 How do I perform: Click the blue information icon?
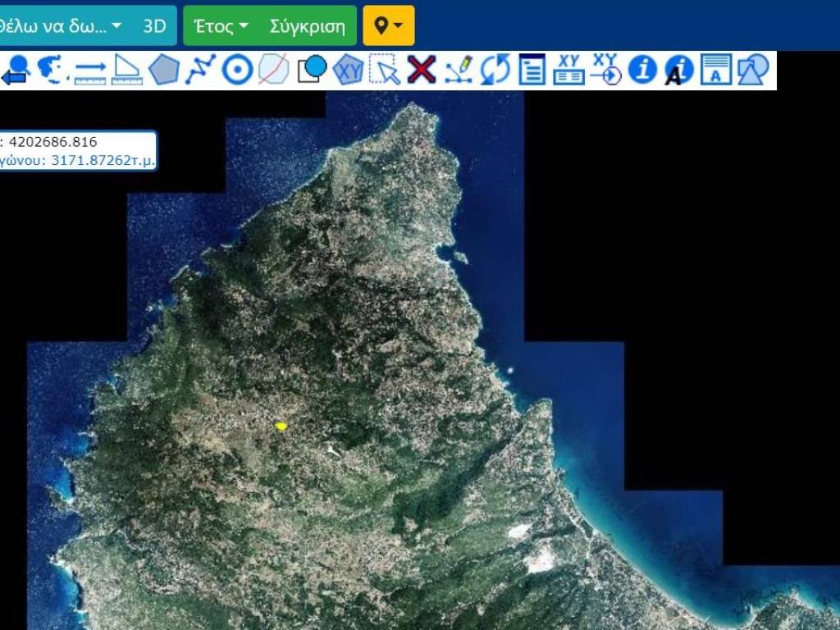(x=642, y=70)
